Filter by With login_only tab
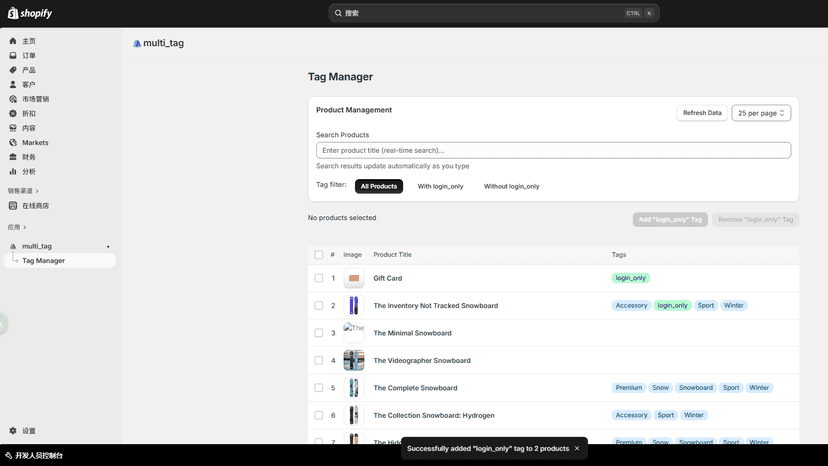The height and width of the screenshot is (466, 828). (440, 187)
